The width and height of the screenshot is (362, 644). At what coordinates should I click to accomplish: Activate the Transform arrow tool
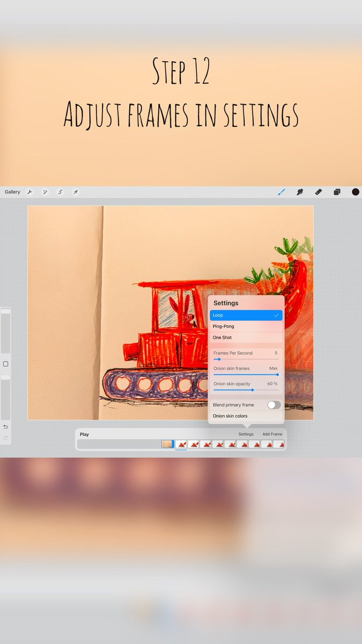tap(76, 192)
